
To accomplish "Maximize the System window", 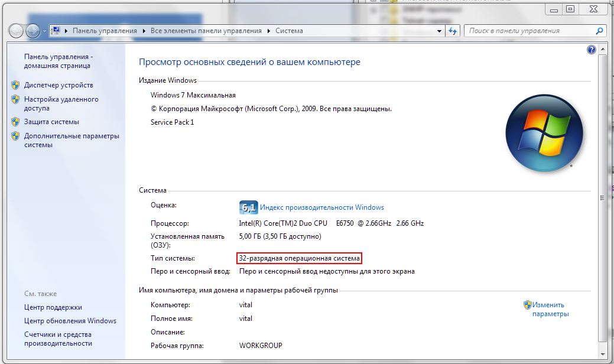I will (570, 9).
